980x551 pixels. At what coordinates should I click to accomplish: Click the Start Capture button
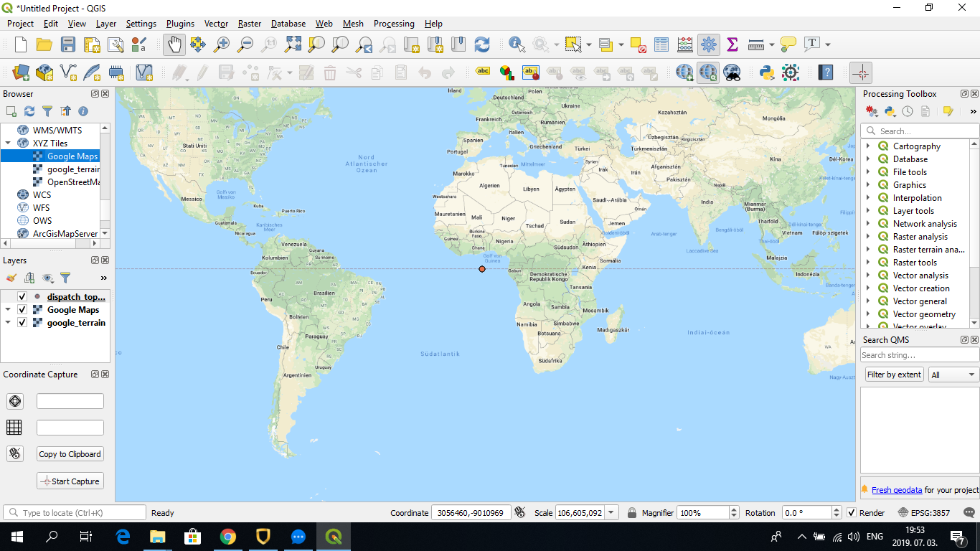[70, 481]
